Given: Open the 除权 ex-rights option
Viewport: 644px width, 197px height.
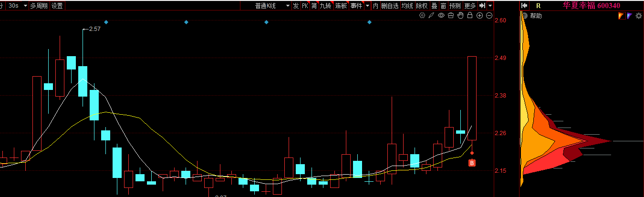Looking at the screenshot, I should [422, 6].
